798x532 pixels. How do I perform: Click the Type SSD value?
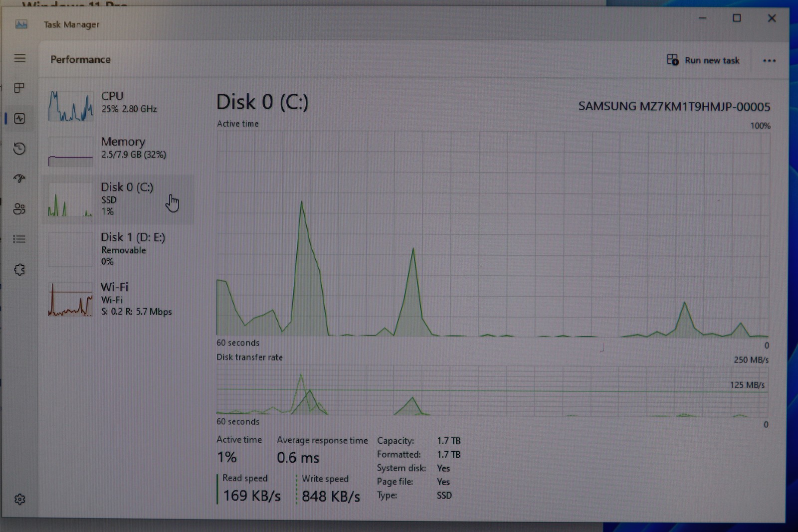444,495
